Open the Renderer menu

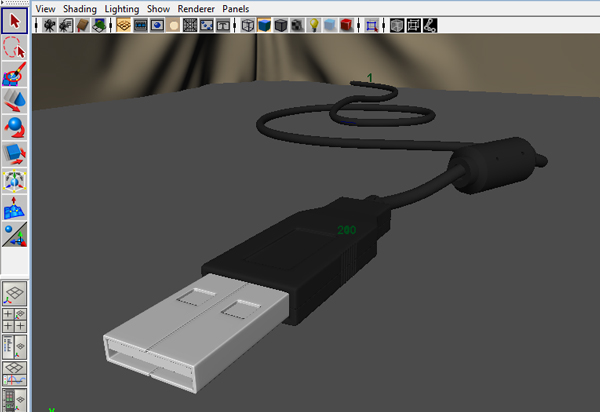click(196, 8)
